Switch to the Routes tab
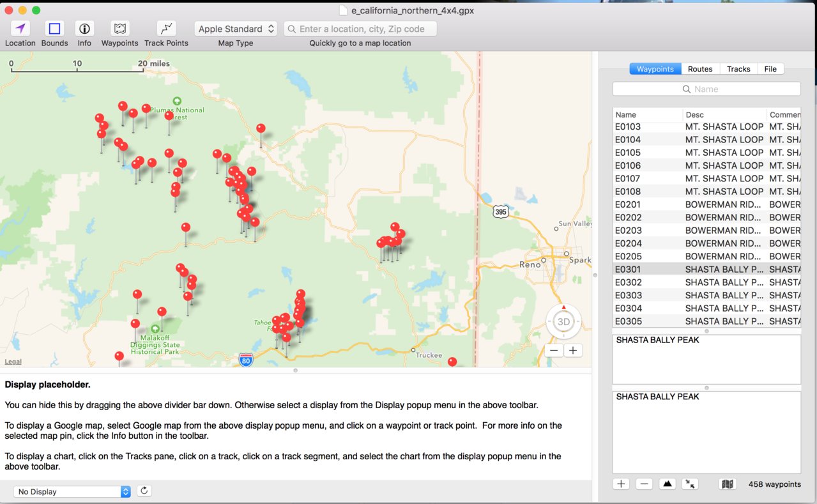Image resolution: width=817 pixels, height=504 pixels. click(x=700, y=69)
